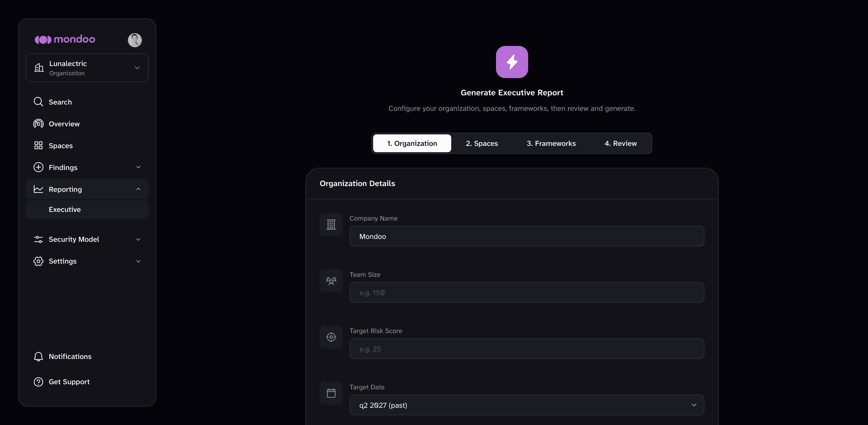Click the Target Risk Score input

527,349
